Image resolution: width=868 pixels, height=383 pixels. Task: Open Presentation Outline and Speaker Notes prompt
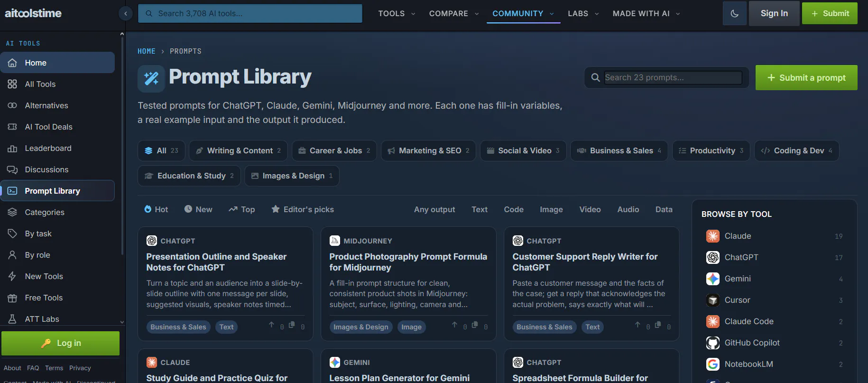pyautogui.click(x=216, y=262)
